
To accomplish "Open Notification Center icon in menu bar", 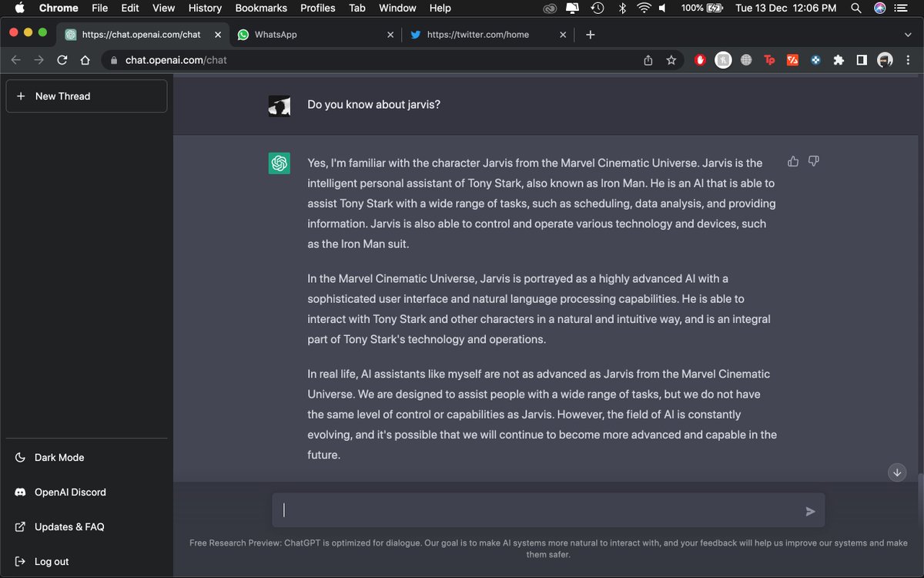I will (x=902, y=8).
